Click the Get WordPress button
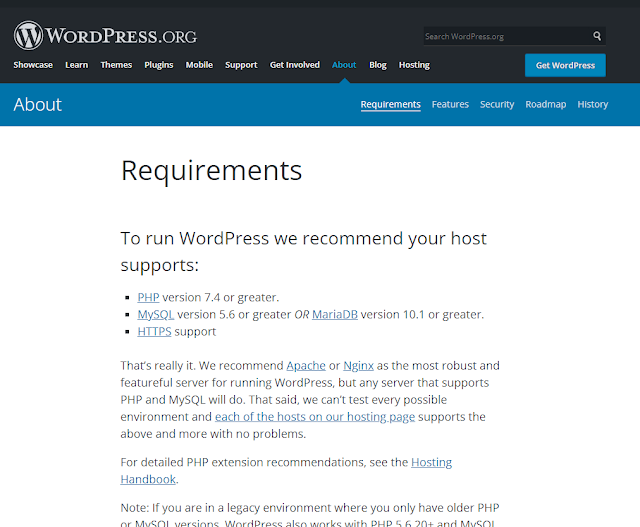The image size is (640, 527). point(565,65)
